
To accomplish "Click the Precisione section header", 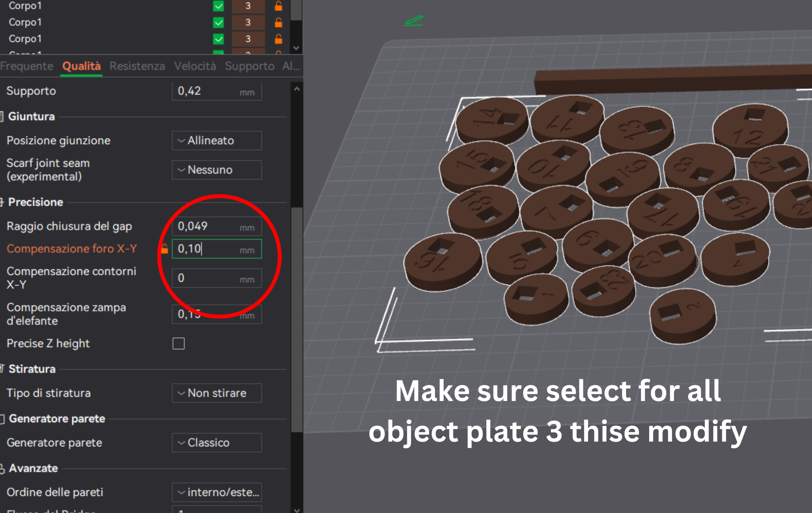I will pos(35,202).
